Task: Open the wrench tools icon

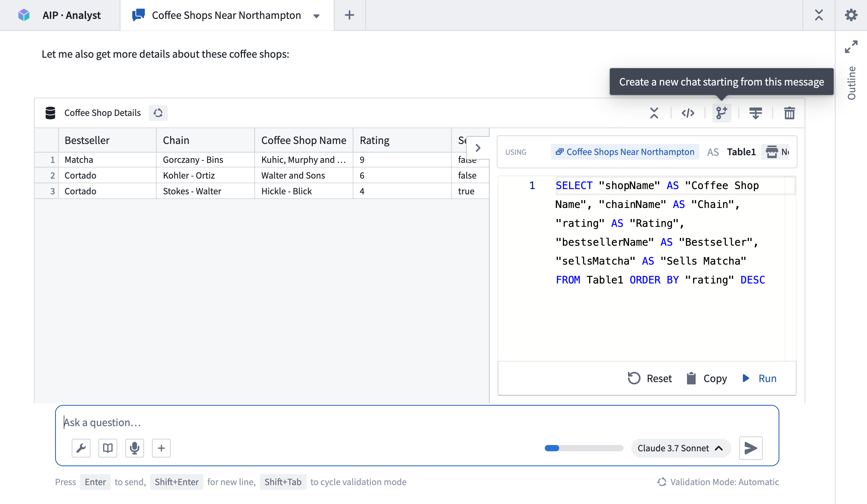Action: click(81, 448)
